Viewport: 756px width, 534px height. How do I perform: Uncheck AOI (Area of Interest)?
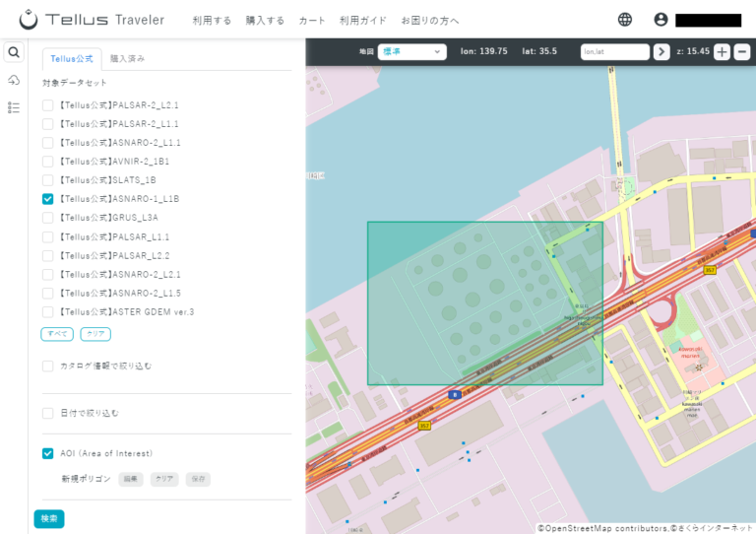[x=47, y=453]
